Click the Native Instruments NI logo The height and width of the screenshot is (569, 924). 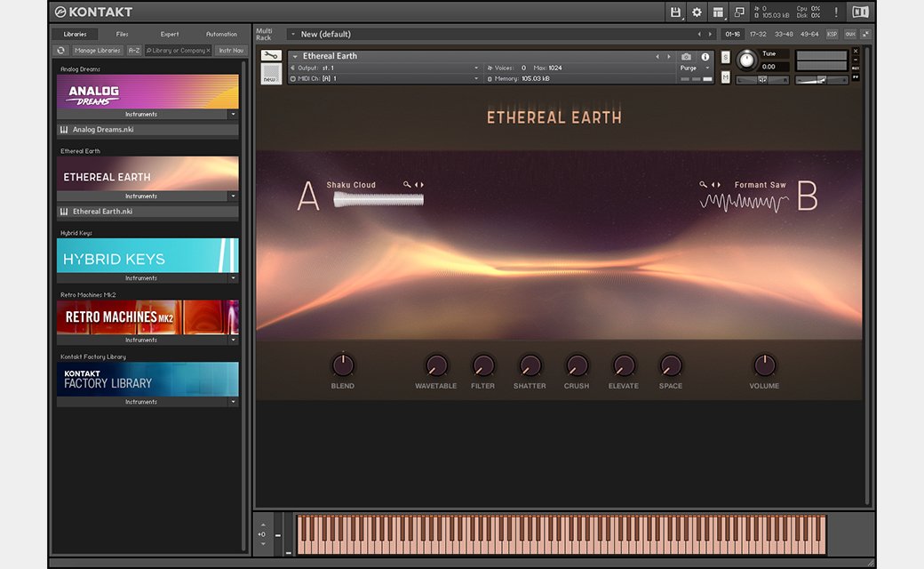tap(860, 12)
